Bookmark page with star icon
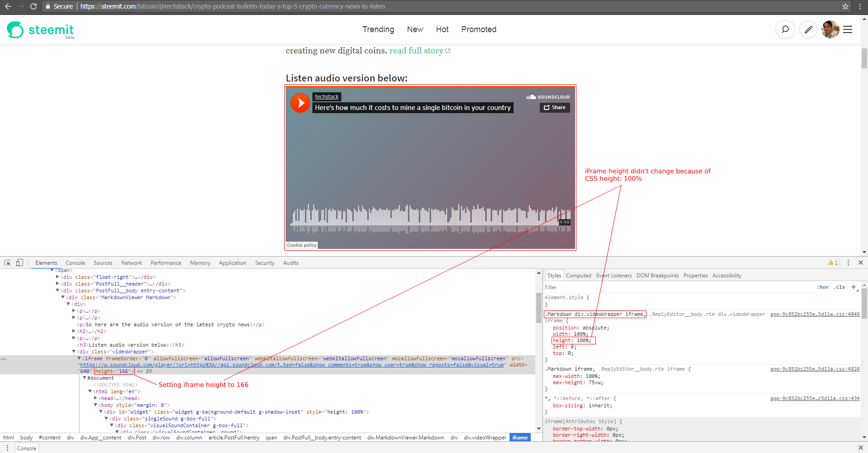868x453 pixels. click(845, 6)
